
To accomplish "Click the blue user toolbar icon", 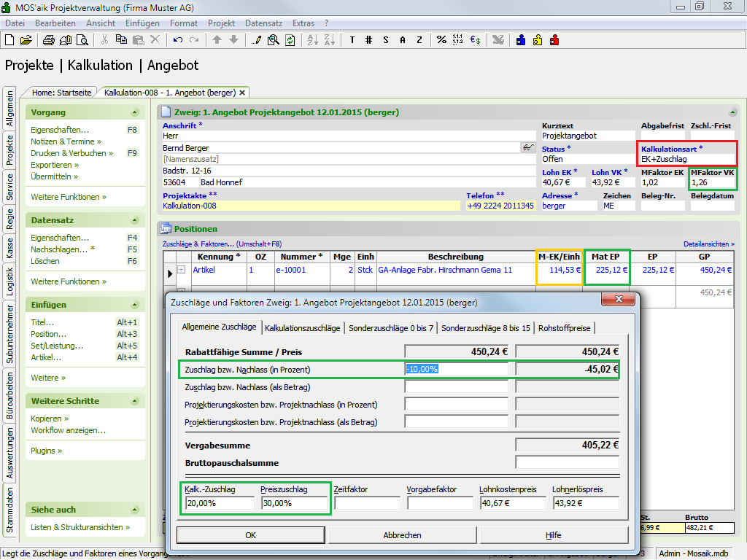I will 521,40.
